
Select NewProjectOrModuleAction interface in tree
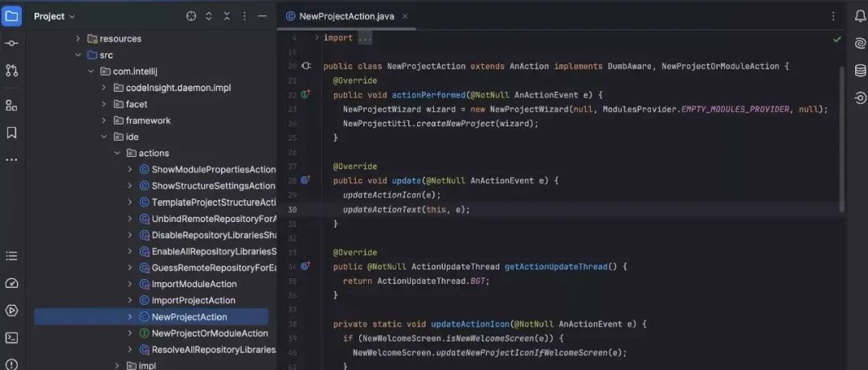(x=210, y=334)
